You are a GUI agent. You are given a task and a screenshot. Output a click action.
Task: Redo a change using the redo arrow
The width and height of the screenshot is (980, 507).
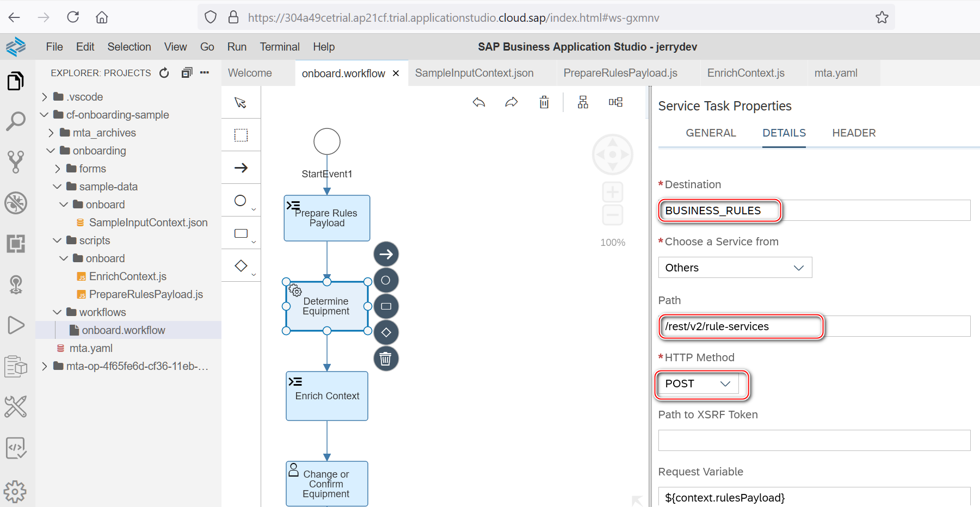point(511,102)
